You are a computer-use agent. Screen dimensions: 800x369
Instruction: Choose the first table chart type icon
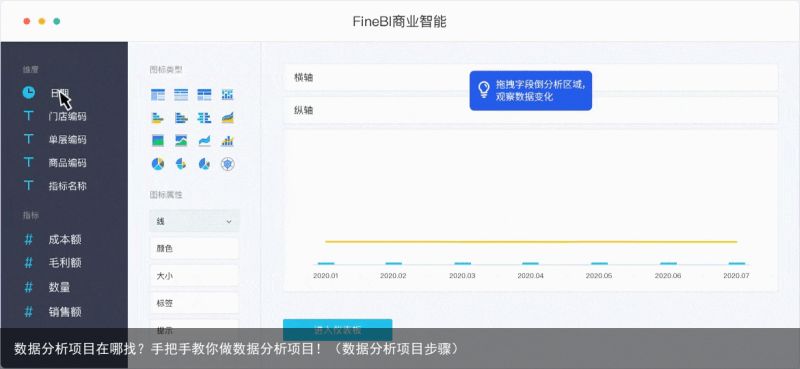[x=158, y=94]
